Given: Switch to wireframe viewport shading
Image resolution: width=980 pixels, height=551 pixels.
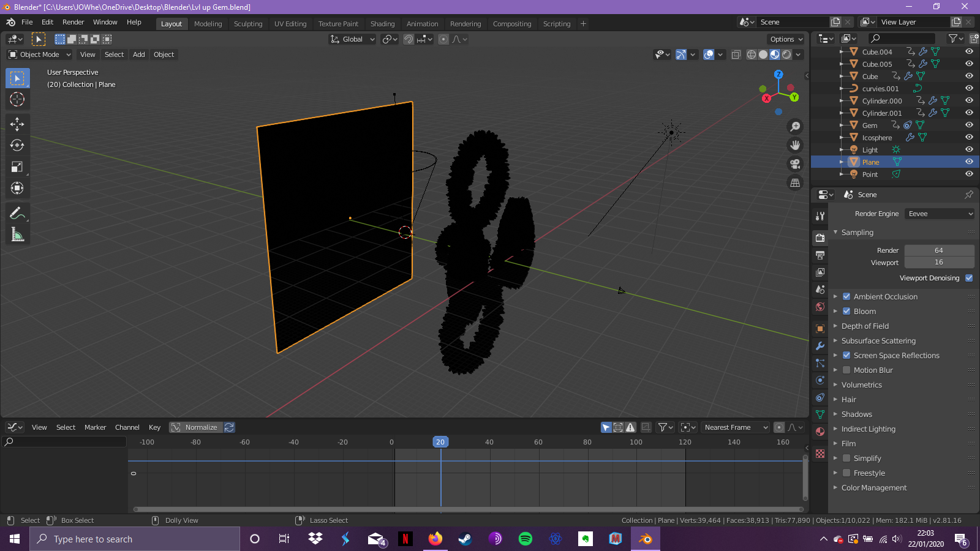Looking at the screenshot, I should (x=752, y=54).
